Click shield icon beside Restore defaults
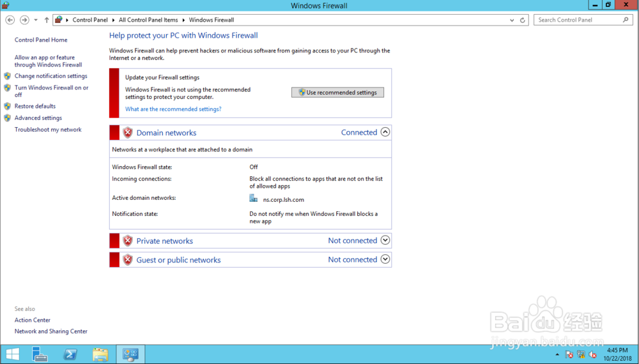This screenshot has width=639, height=364. 7,106
